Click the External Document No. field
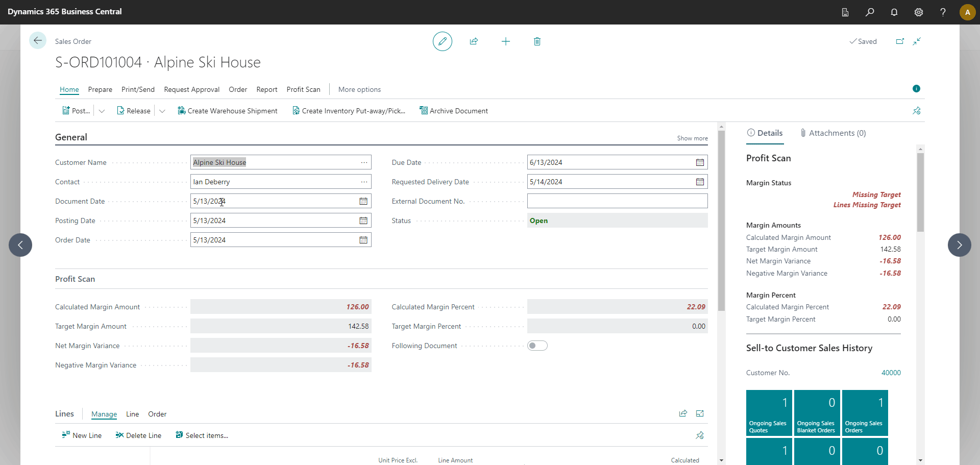Screen dimensions: 980x465 (617, 201)
